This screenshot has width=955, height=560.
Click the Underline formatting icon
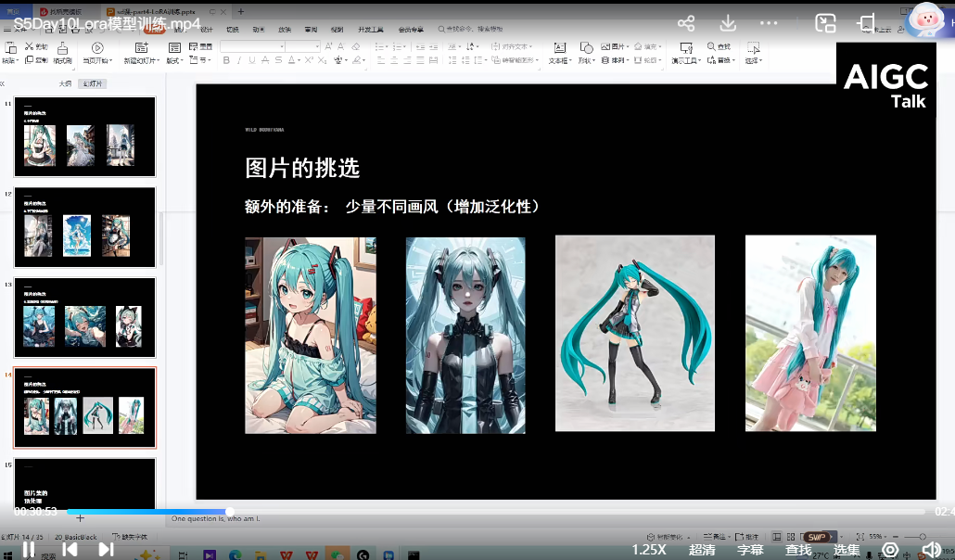pos(251,60)
